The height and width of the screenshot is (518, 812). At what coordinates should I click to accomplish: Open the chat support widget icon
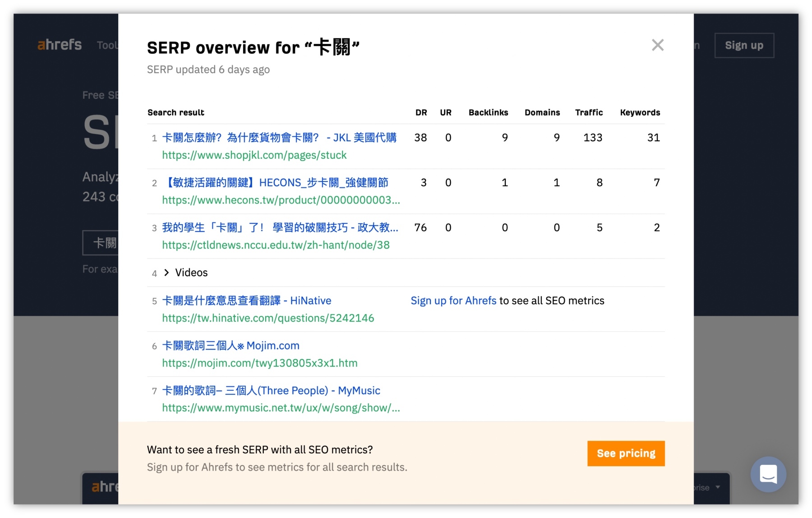[x=768, y=474]
